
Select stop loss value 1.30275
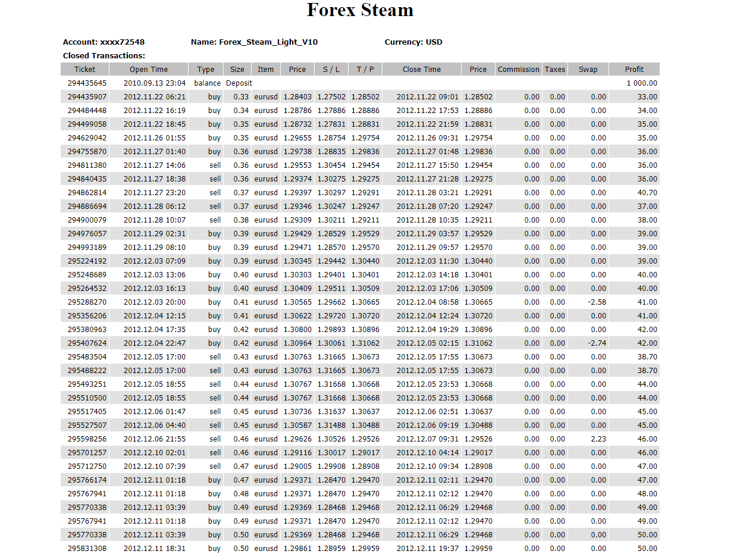[x=331, y=179]
